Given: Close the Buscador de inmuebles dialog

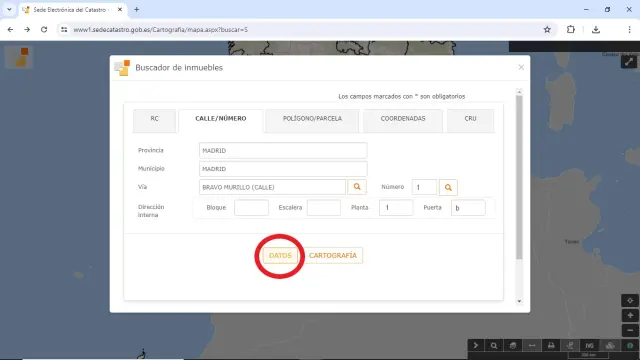Looking at the screenshot, I should [521, 67].
